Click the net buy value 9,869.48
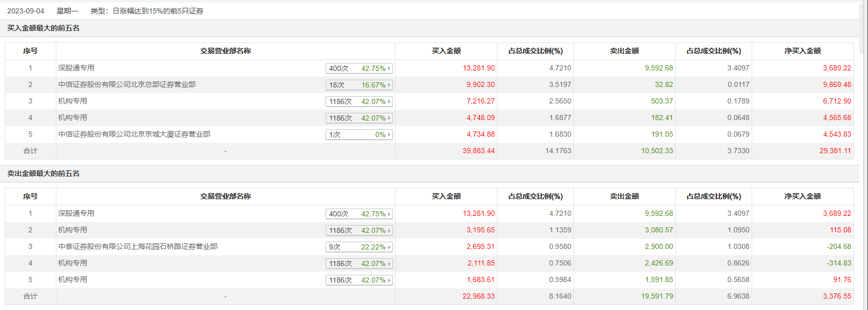The image size is (868, 310). (837, 84)
